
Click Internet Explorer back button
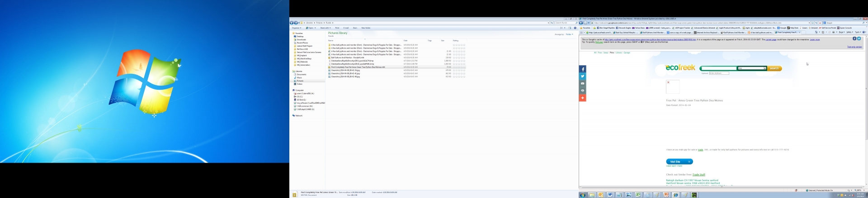(581, 23)
